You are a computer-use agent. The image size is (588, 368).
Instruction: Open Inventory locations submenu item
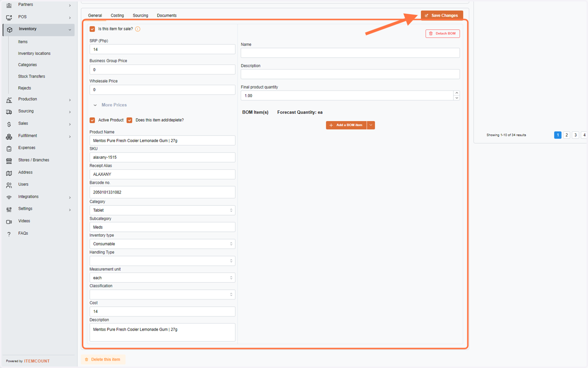tap(34, 53)
